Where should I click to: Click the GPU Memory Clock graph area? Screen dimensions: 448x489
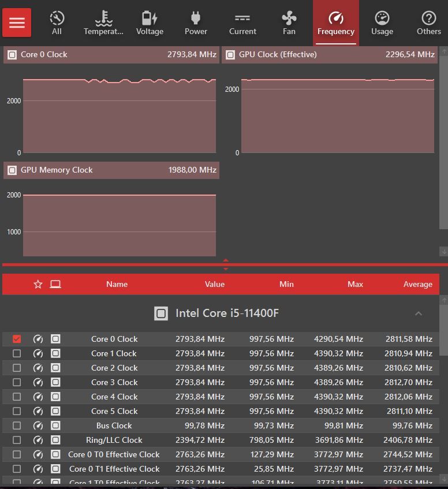pyautogui.click(x=120, y=225)
